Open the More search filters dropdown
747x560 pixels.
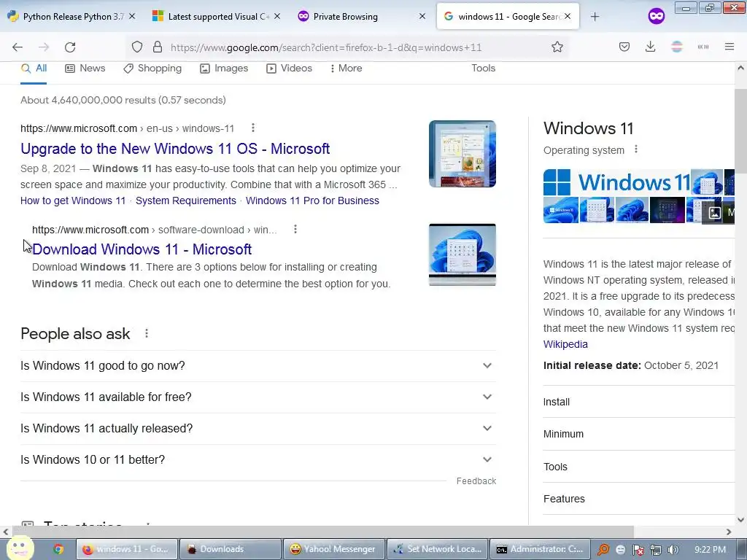pyautogui.click(x=347, y=68)
